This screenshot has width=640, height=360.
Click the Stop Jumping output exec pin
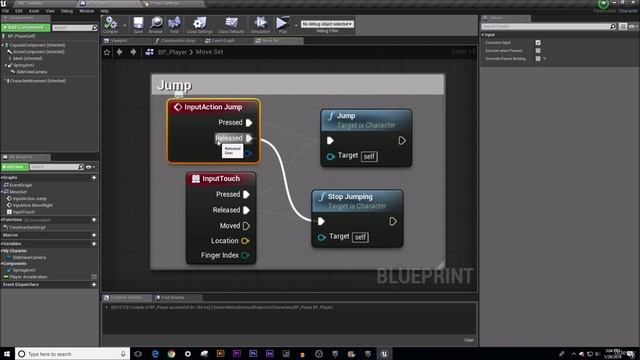pyautogui.click(x=393, y=221)
